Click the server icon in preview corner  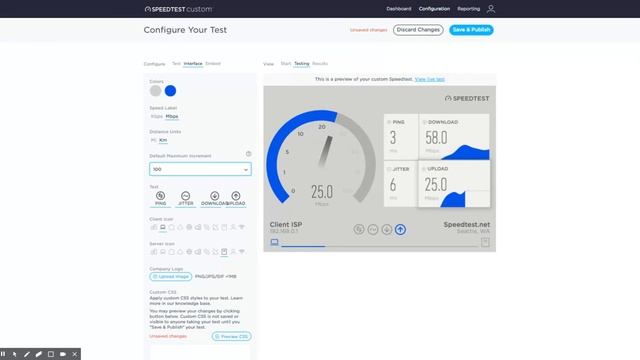[x=485, y=242]
